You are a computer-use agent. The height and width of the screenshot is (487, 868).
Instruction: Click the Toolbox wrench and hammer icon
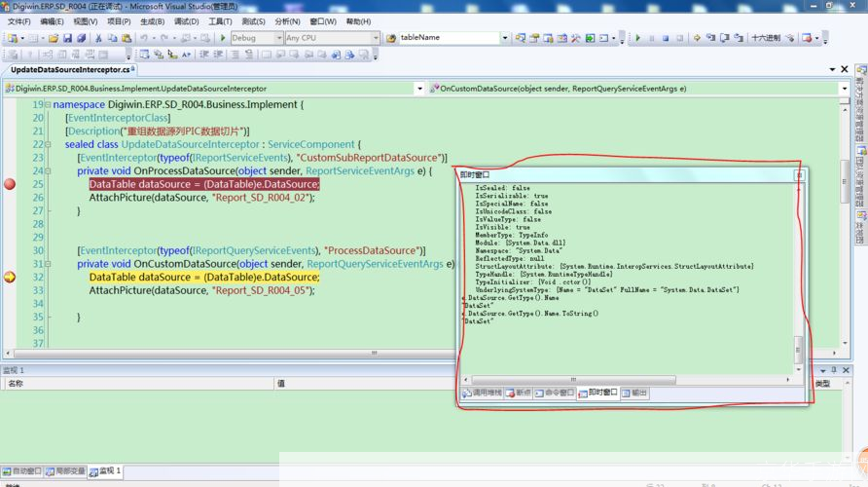pos(576,38)
